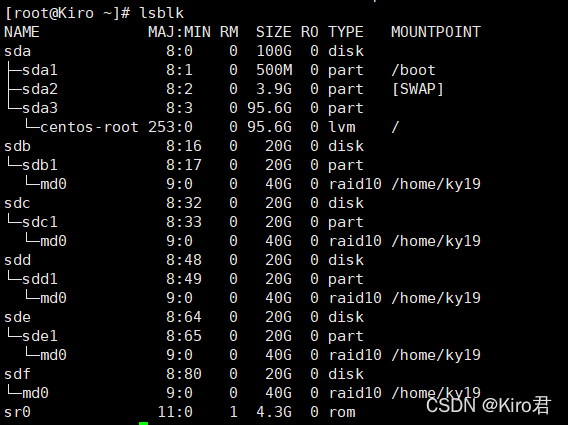Click the sdb1 partition name

click(40, 165)
